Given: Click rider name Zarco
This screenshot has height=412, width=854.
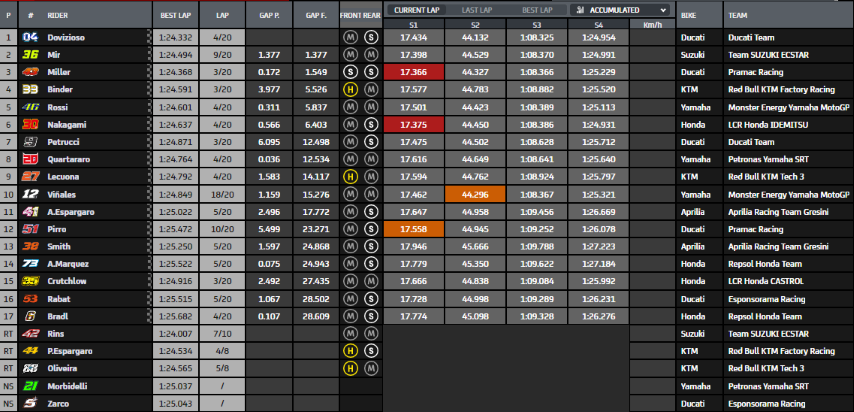Looking at the screenshot, I should 61,403.
